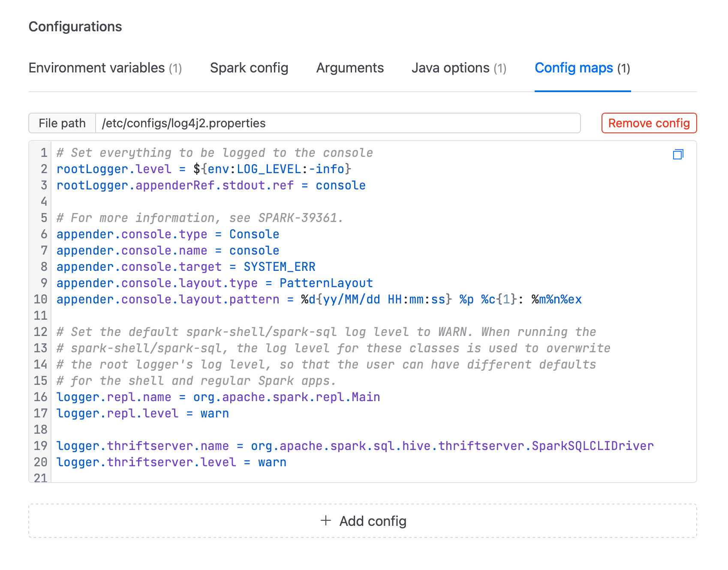728x570 pixels.
Task: Click the appender.console.layout.type = PatternLayout line
Action: [x=214, y=283]
